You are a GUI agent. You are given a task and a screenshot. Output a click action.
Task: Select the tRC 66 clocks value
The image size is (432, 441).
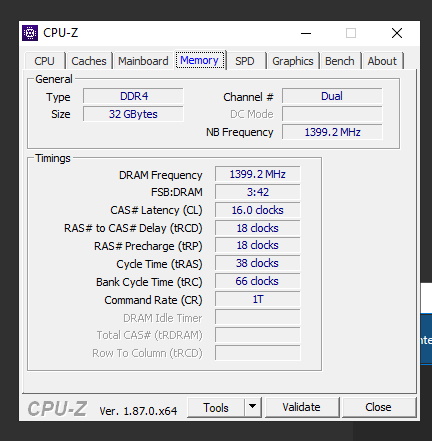coord(258,281)
